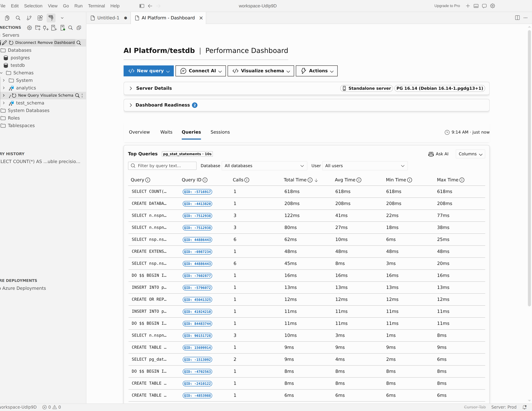
Task: Expand the System schema folder
Action: [4, 80]
